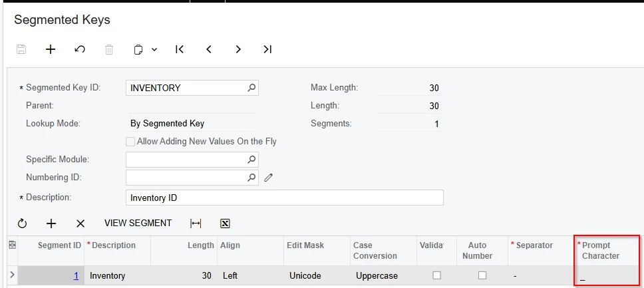
Task: Click the VIEW SEGMENT button
Action: pos(138,223)
